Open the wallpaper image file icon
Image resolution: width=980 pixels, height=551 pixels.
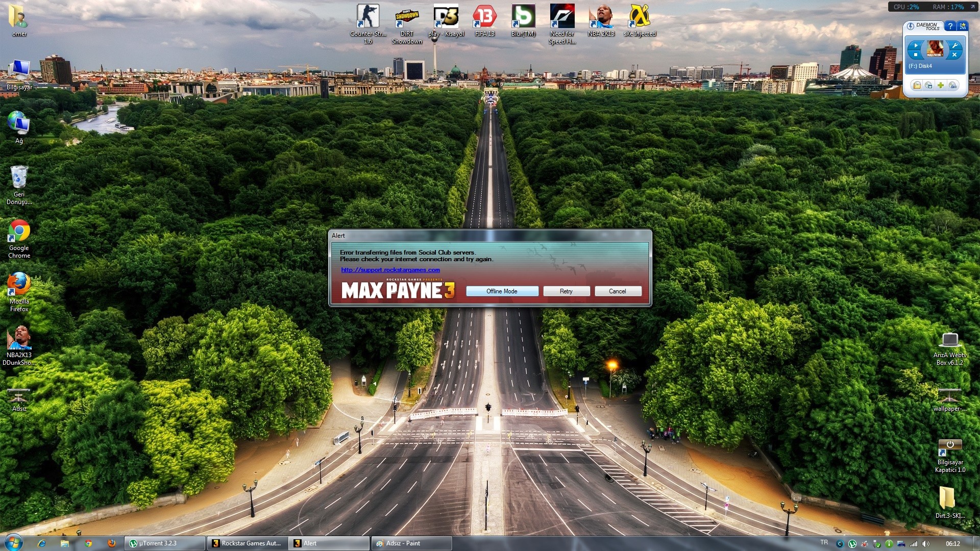950,399
